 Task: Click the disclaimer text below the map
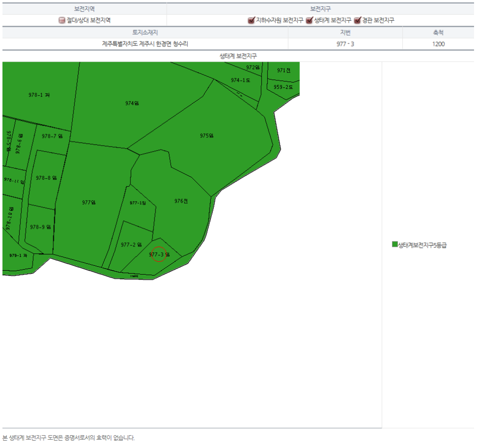(x=69, y=438)
